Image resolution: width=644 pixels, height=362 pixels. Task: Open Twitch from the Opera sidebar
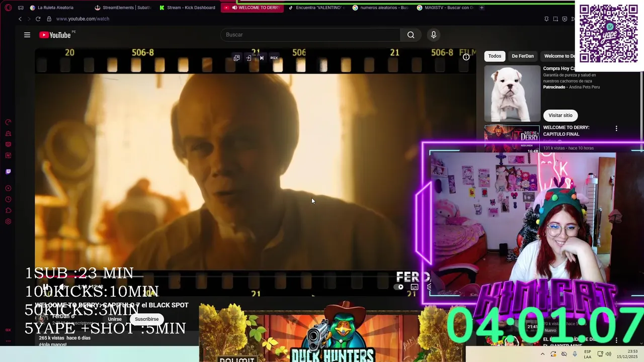point(8,171)
